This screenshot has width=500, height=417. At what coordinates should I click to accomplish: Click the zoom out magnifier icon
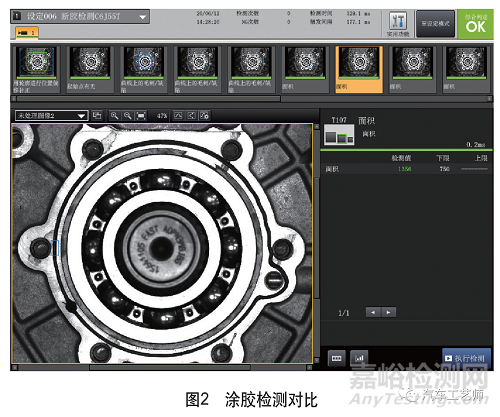tap(128, 116)
